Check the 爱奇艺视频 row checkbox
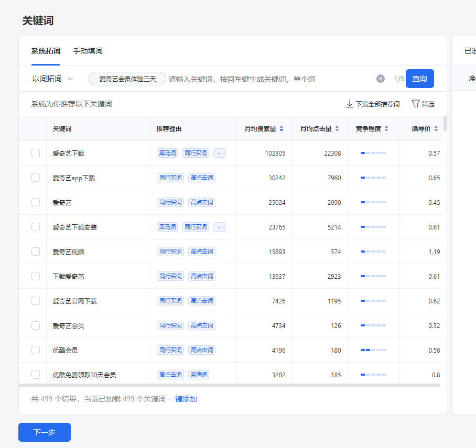476x448 pixels. (36, 252)
